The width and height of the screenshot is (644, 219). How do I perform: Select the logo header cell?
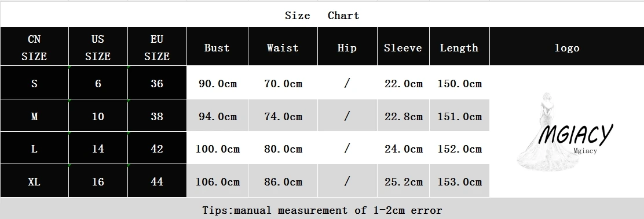click(567, 47)
